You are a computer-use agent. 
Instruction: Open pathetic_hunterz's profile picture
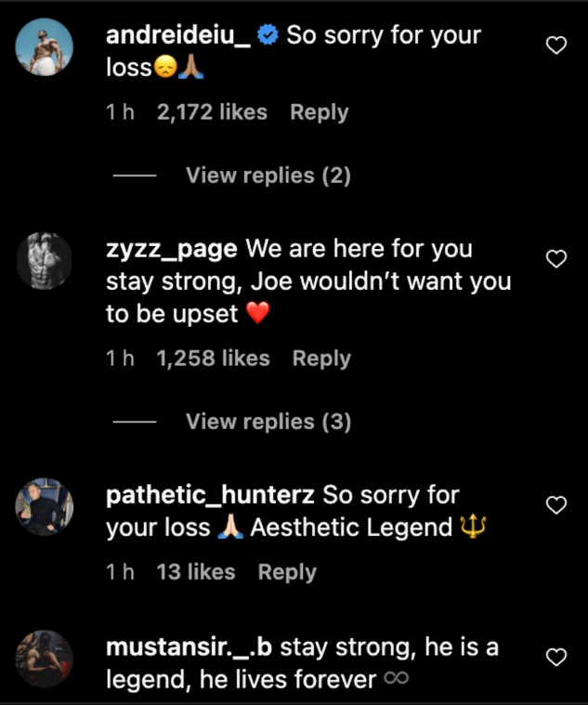45,506
